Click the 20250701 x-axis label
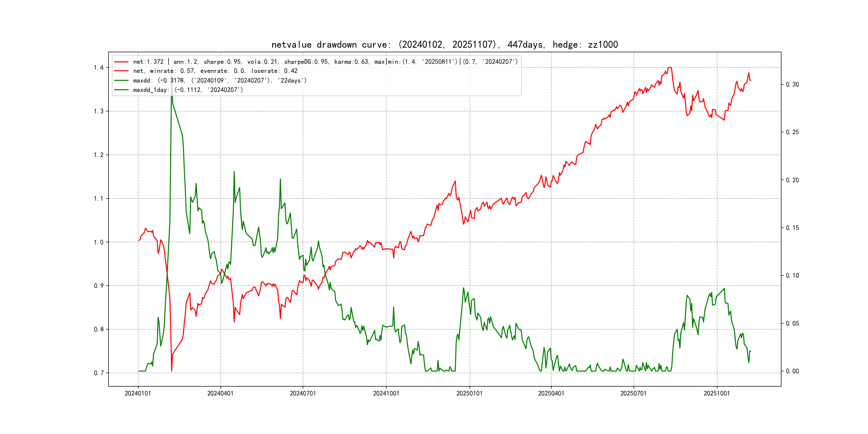This screenshot has width=868, height=434. click(x=634, y=393)
